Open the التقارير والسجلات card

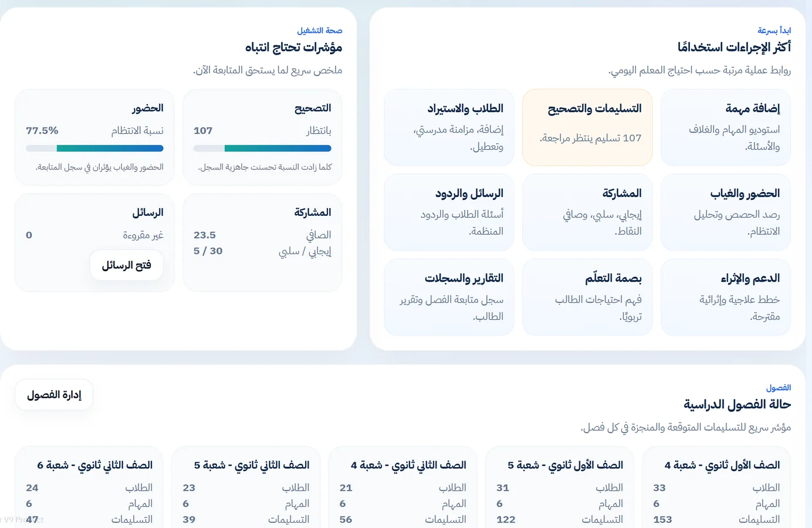coord(449,297)
